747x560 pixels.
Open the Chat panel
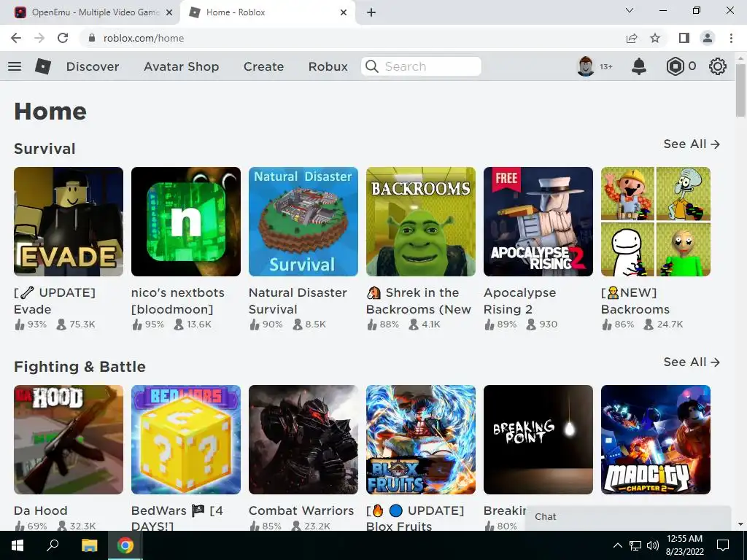pyautogui.click(x=628, y=517)
